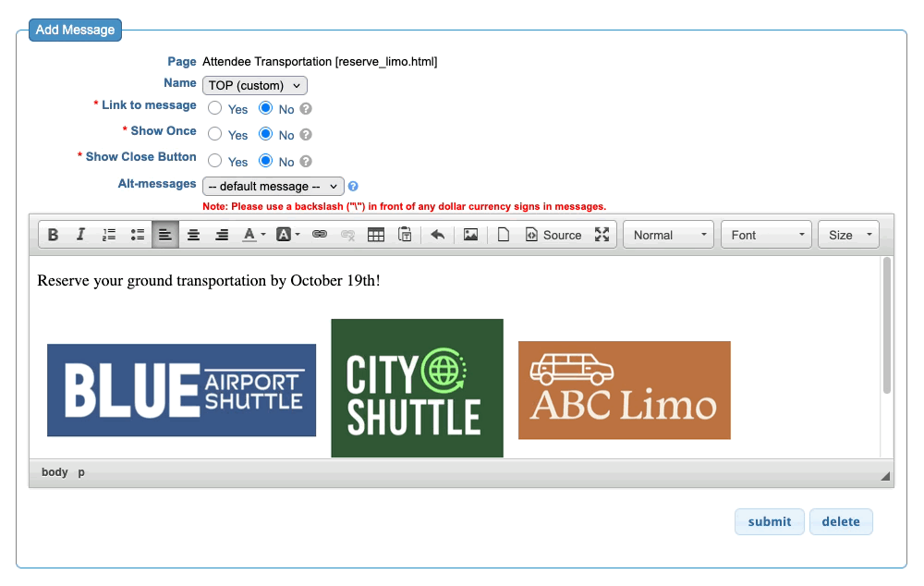Switch editor to Source view

point(553,235)
